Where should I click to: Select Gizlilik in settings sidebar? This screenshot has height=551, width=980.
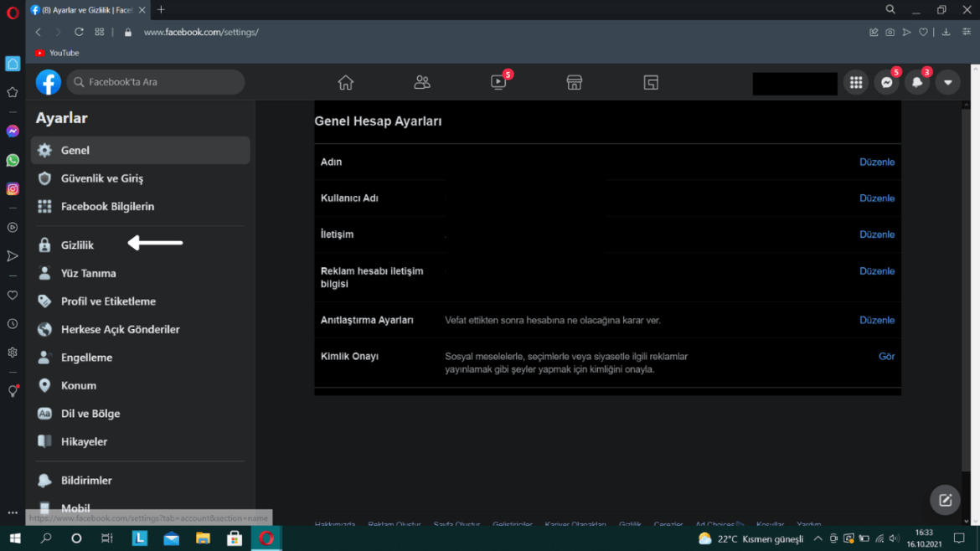[x=77, y=245]
